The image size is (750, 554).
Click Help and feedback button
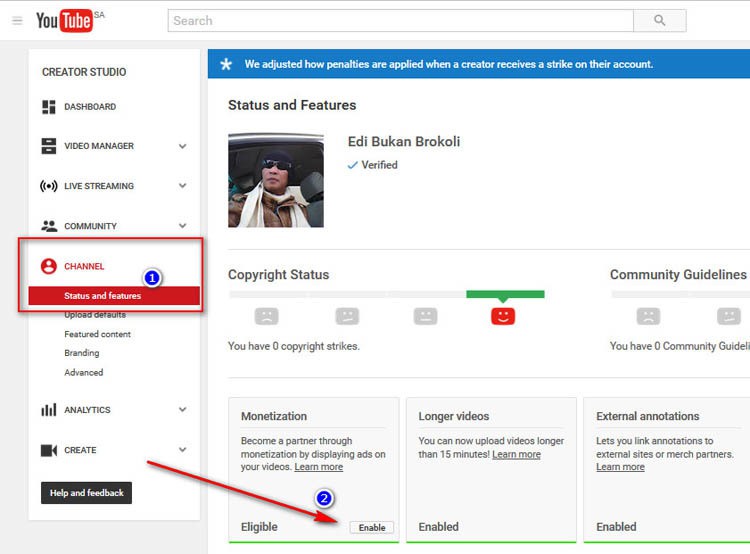click(87, 493)
